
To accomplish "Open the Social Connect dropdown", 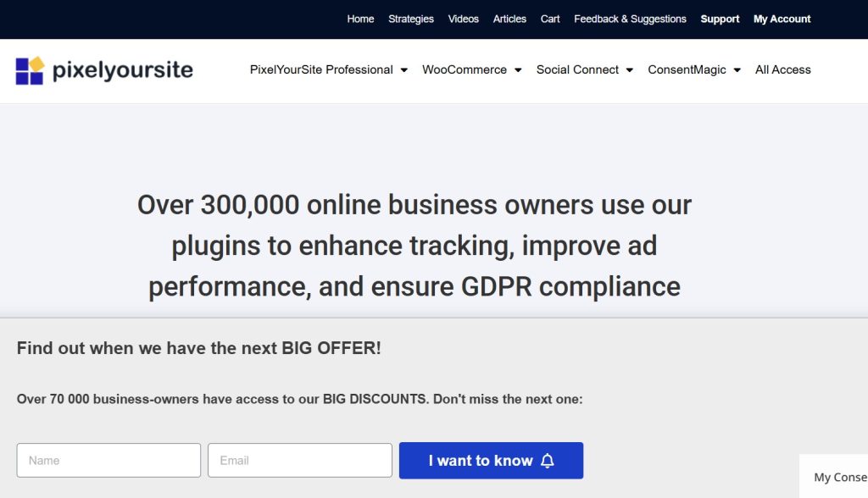I will tap(578, 70).
